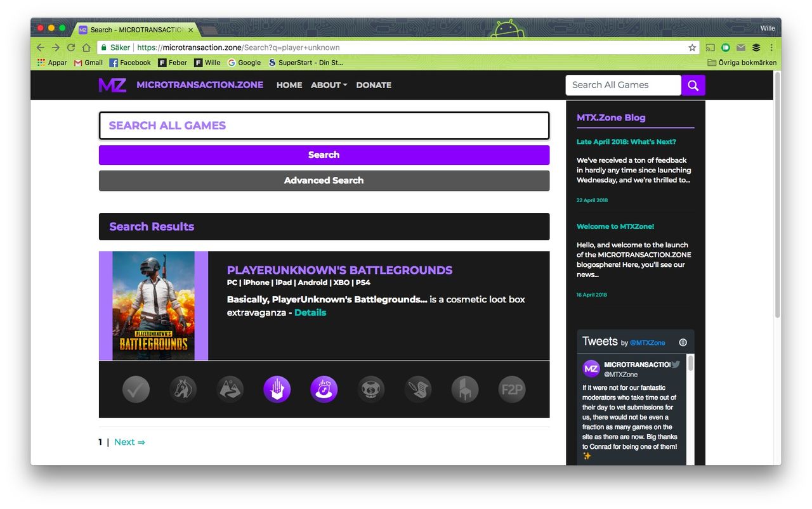Open Chrome three-dot menu
Screen dimensions: 812x509
pos(771,48)
